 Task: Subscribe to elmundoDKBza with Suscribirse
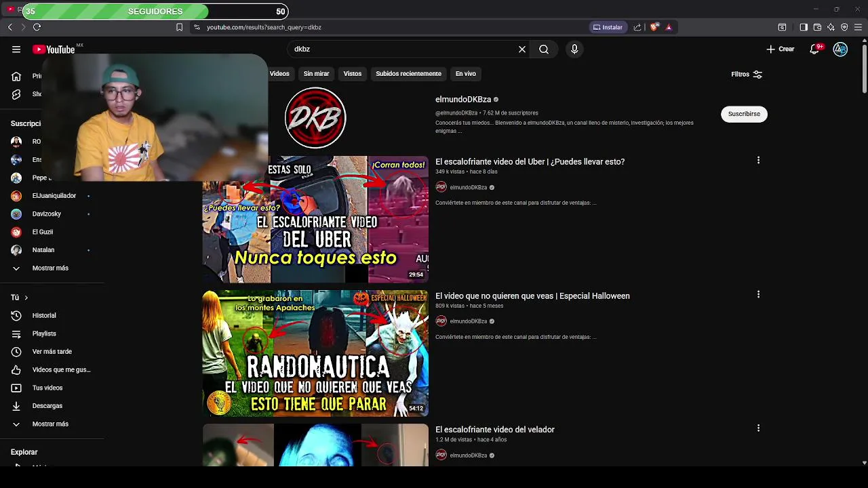click(x=744, y=114)
